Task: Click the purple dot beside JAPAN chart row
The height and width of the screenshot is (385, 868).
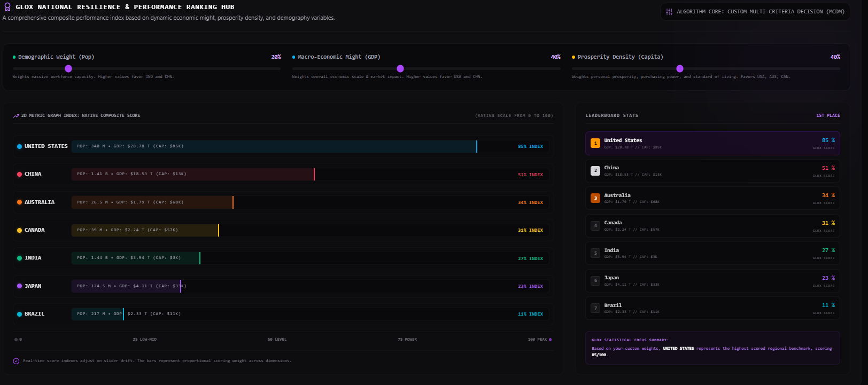Action: click(x=20, y=286)
